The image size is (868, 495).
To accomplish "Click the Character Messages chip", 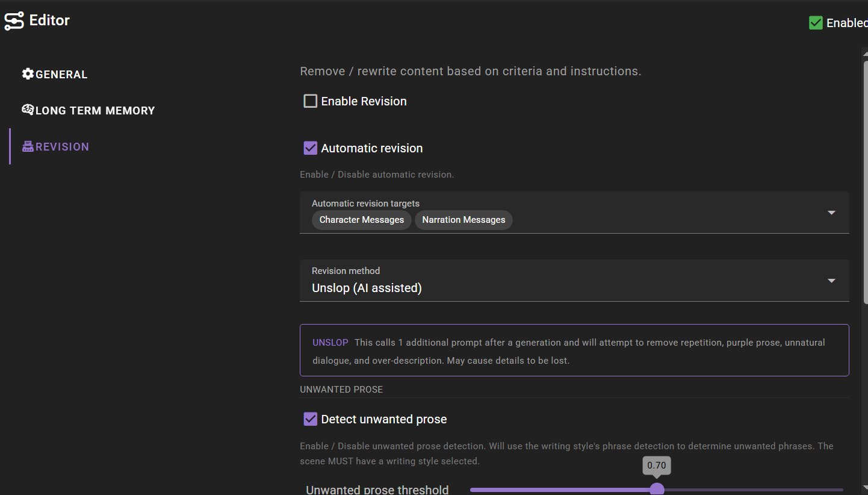I will click(361, 220).
